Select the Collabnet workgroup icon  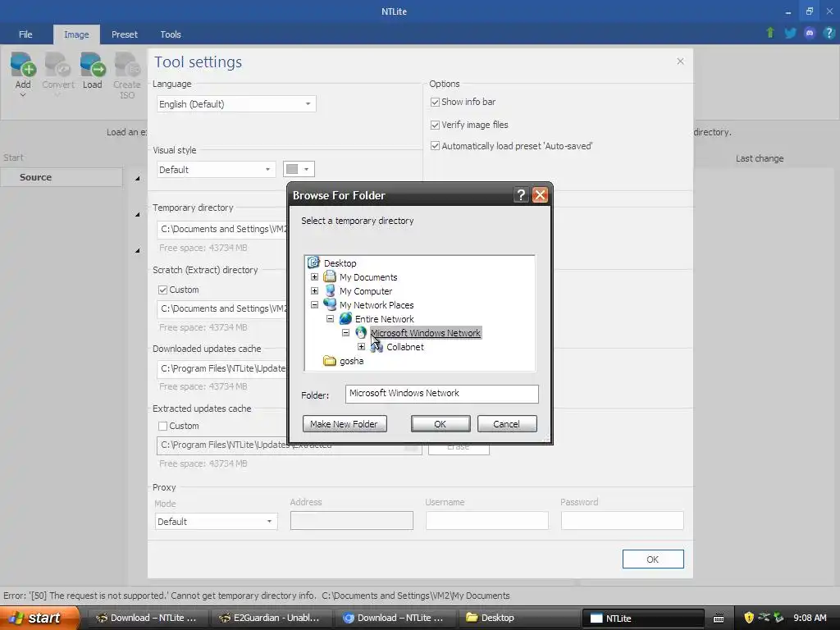[377, 347]
